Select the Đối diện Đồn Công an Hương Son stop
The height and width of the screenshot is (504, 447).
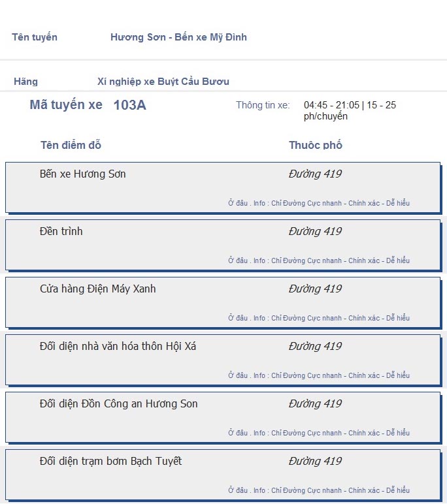119,403
